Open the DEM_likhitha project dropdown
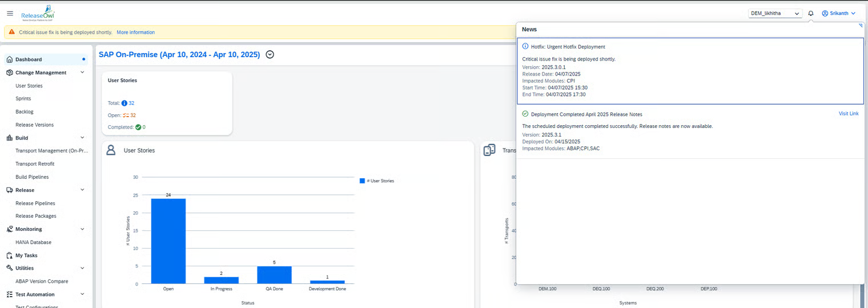This screenshot has width=868, height=308. pyautogui.click(x=775, y=13)
